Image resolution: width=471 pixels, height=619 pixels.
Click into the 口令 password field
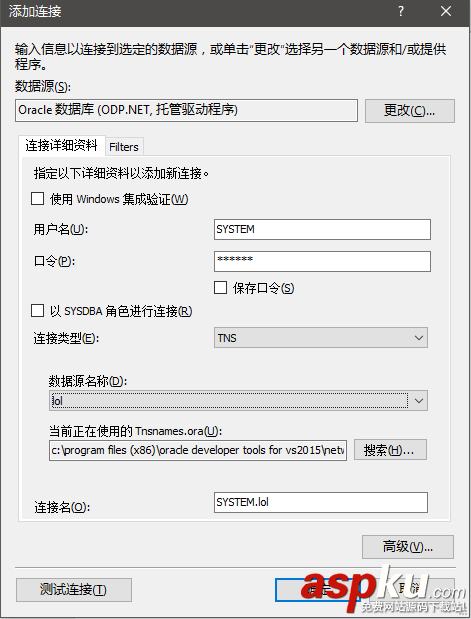(x=322, y=261)
